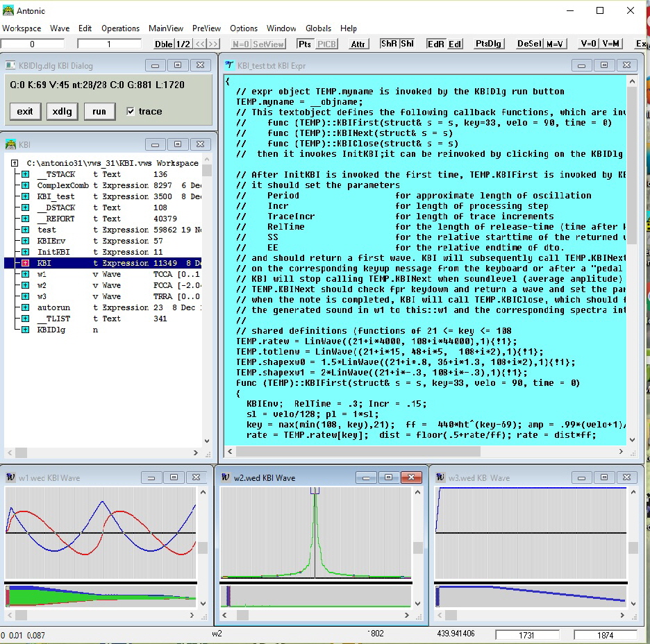Click the xdlg button
The height and width of the screenshot is (644, 650).
(62, 111)
